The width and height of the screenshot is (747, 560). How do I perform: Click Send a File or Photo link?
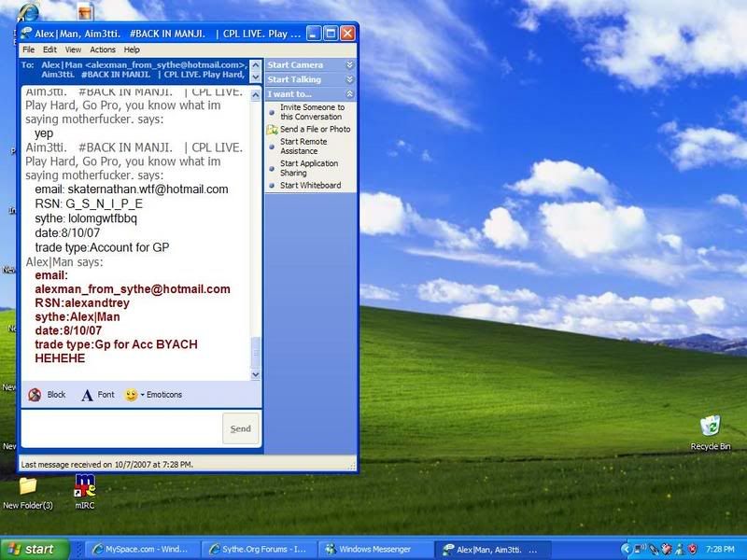[315, 129]
